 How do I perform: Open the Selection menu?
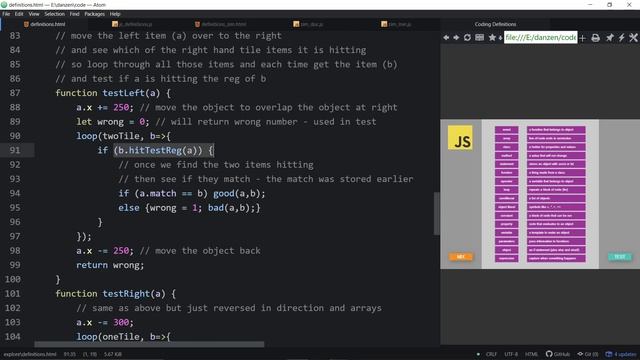[x=55, y=14]
